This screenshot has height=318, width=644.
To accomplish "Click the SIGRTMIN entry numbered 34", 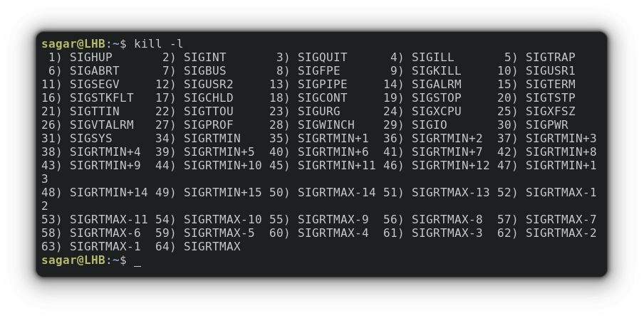I will tap(212, 138).
